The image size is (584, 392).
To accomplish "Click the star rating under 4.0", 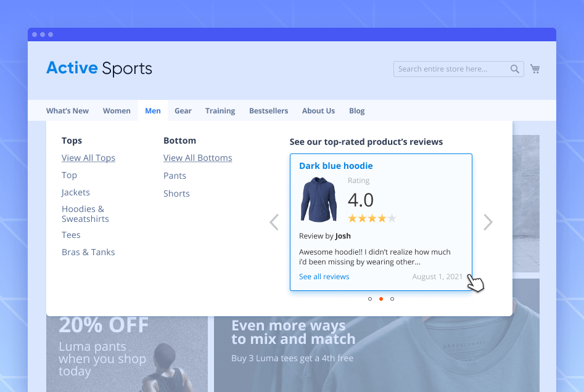I will 372,218.
